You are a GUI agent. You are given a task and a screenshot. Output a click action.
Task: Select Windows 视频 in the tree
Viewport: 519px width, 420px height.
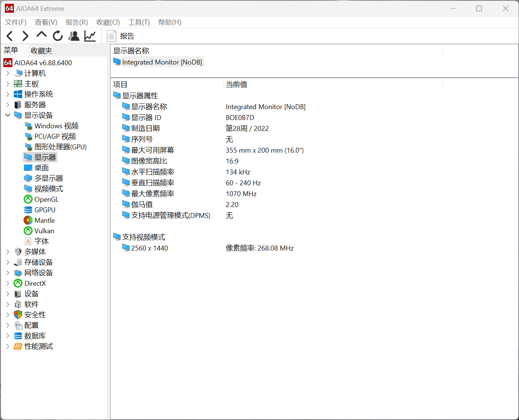pyautogui.click(x=57, y=126)
